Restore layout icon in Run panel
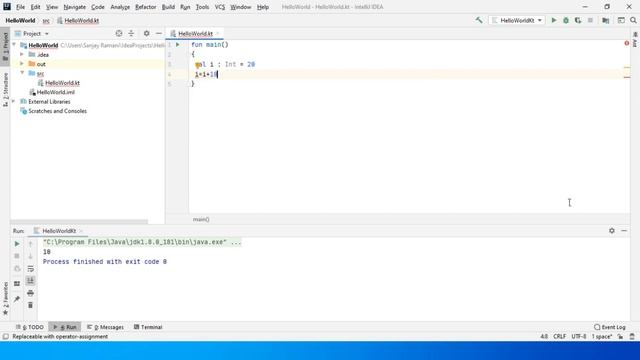Viewport: 640px width, 360px height. point(17,284)
